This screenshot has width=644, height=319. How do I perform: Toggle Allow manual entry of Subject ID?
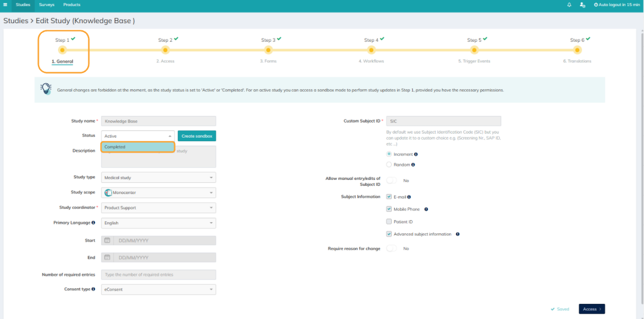coord(392,180)
